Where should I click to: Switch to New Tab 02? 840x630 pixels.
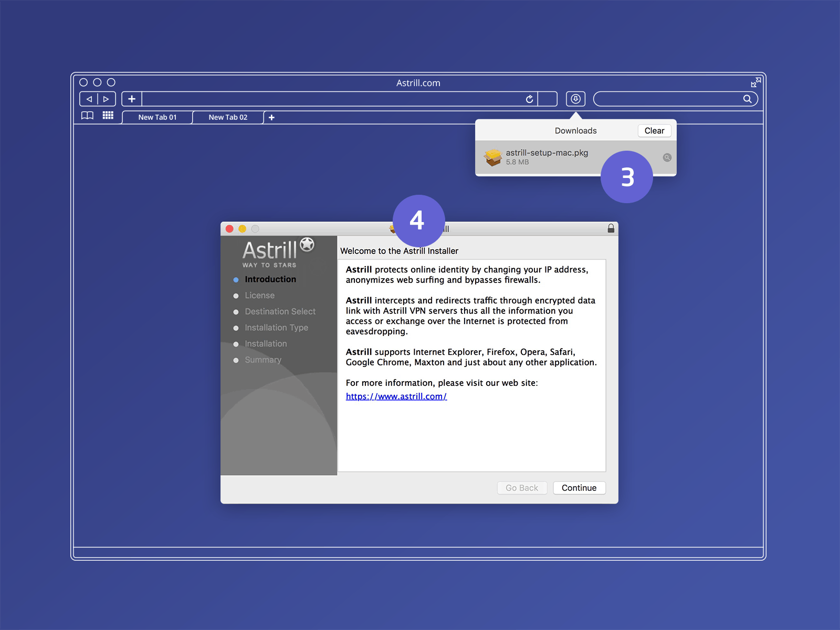coord(228,117)
